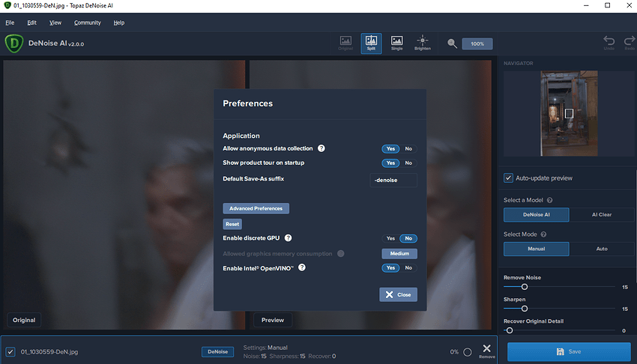The image size is (637, 364).
Task: Select the Original view icon
Action: 345,43
